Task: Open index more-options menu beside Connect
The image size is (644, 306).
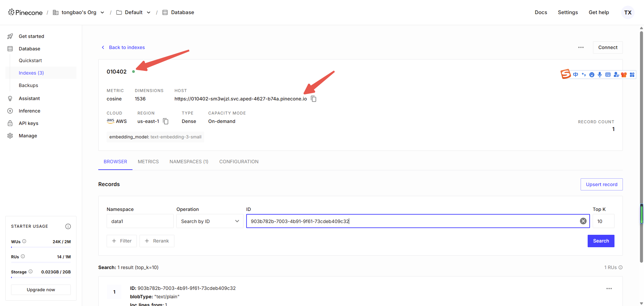Action: click(581, 47)
